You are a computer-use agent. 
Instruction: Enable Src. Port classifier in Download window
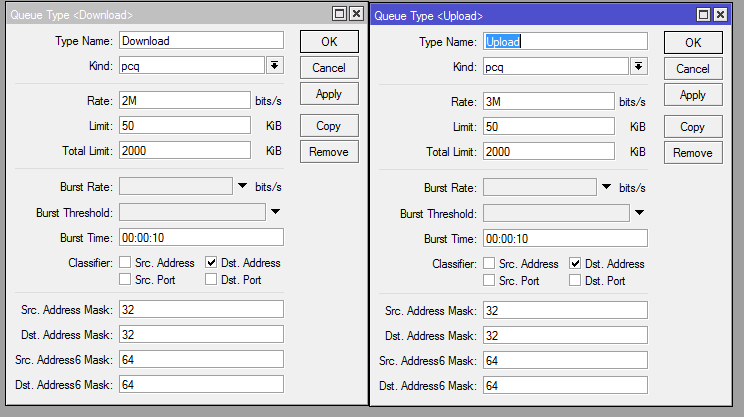[125, 279]
